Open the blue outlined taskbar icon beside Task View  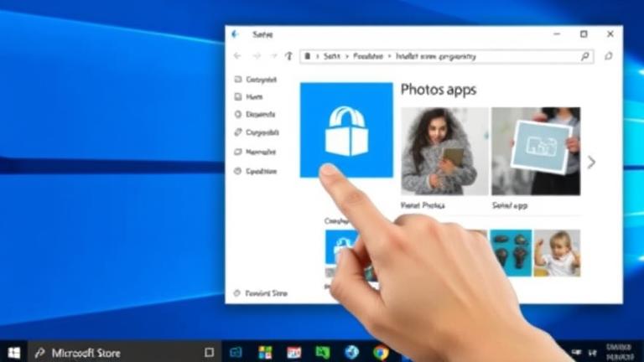coord(236,352)
